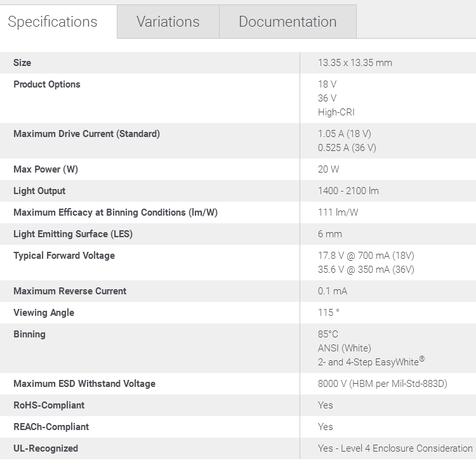This screenshot has height=470, width=476.
Task: Click the RoHS-Compliant row label
Action: tap(49, 405)
